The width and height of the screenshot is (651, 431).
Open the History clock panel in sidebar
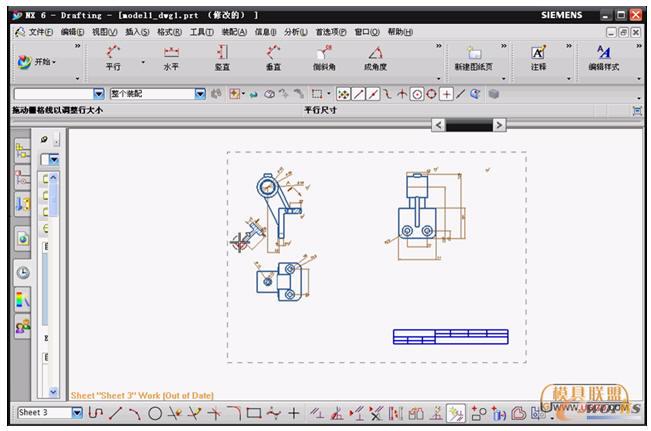(22, 271)
